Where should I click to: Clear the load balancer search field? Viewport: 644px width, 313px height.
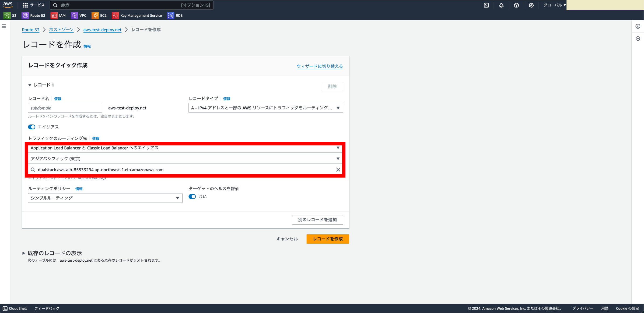click(x=338, y=170)
